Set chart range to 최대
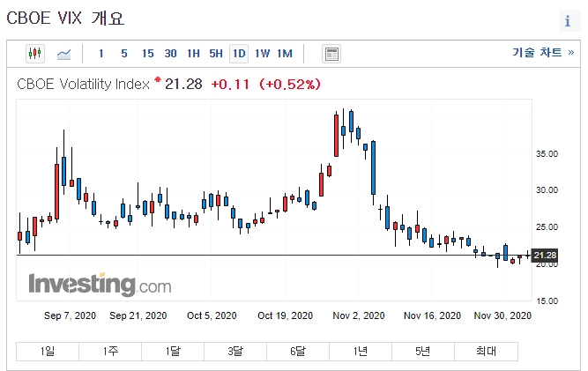The image size is (588, 371). tap(487, 351)
